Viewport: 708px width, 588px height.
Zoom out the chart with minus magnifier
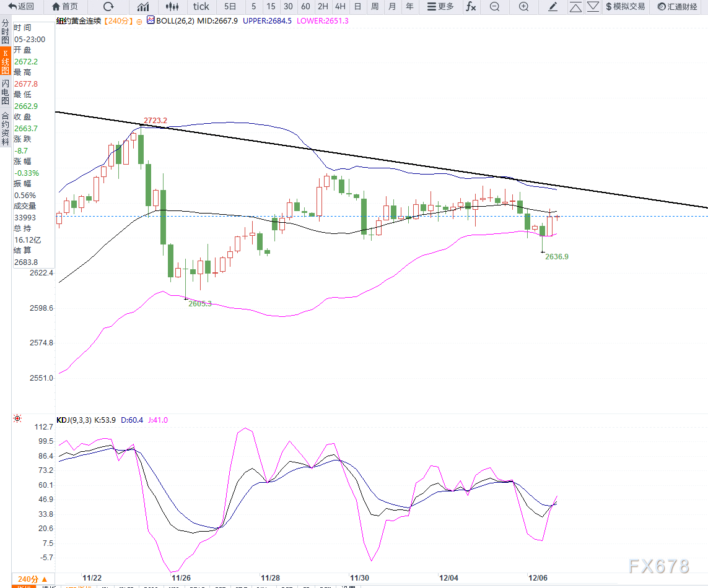pos(494,7)
